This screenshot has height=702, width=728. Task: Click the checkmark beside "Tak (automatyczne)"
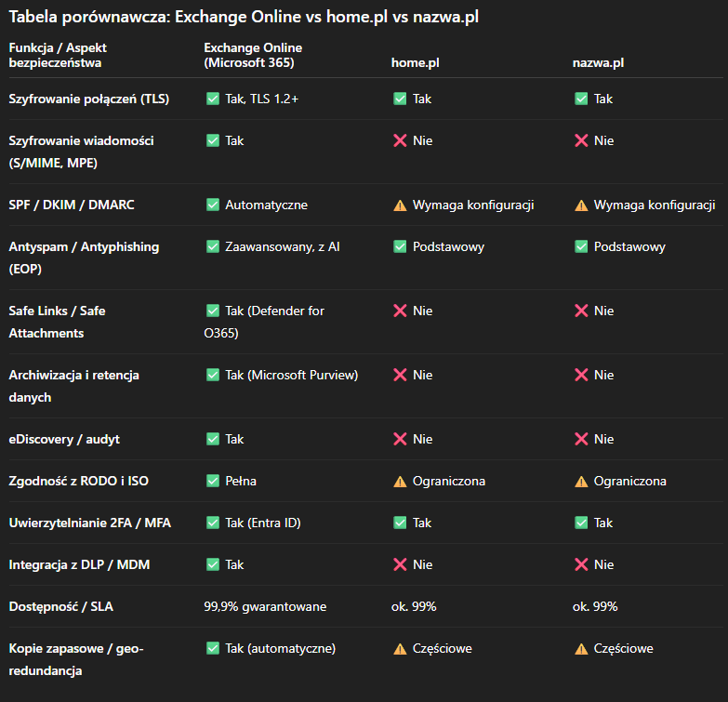click(212, 648)
